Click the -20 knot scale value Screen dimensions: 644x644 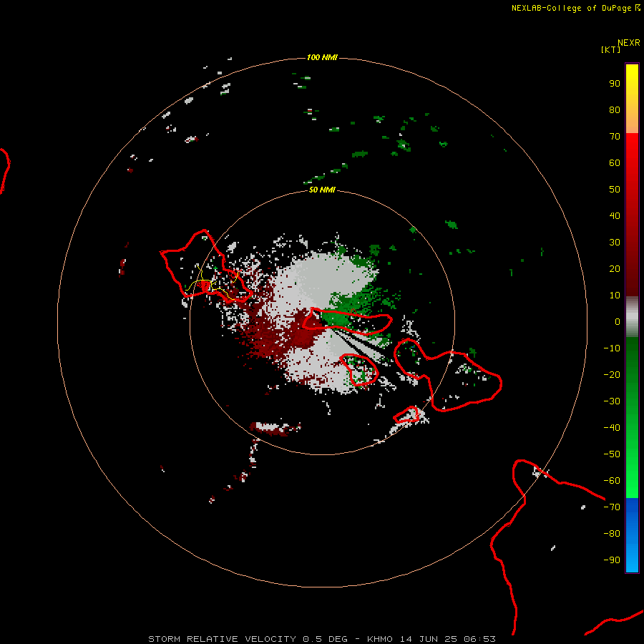(x=612, y=374)
